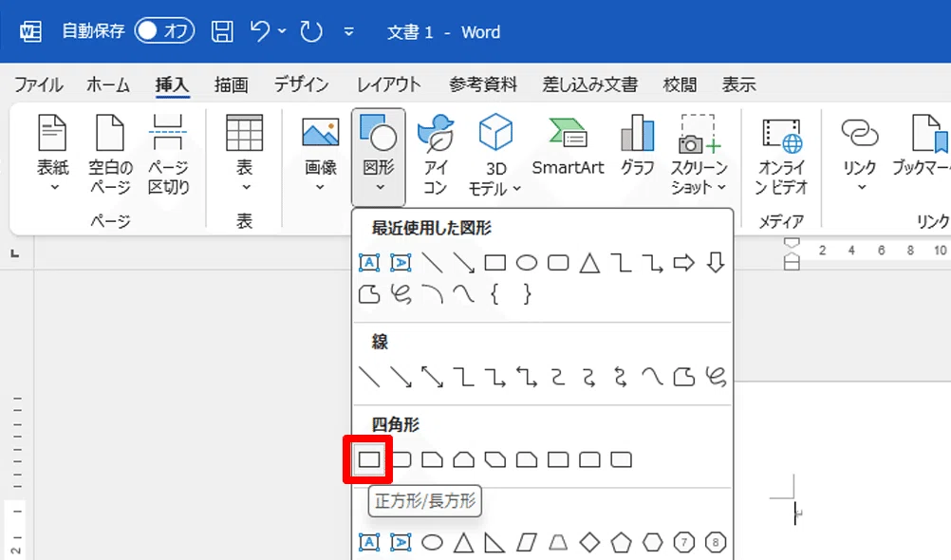Select the pentagon shape
Viewport: 951px width, 560px height.
click(621, 542)
